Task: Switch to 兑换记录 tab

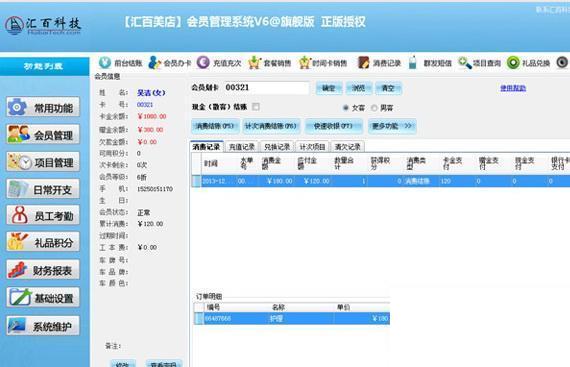Action: (x=277, y=146)
